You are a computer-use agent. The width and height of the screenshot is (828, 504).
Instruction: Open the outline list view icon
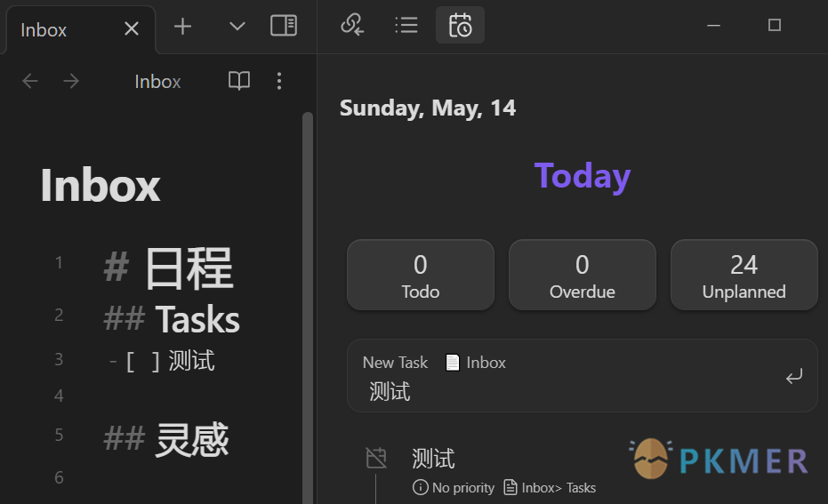[x=406, y=25]
